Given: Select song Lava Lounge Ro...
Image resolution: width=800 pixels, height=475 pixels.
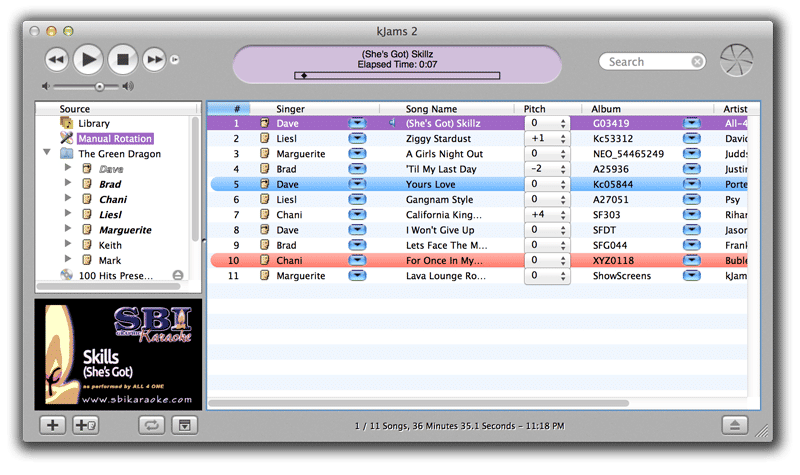Looking at the screenshot, I should coord(445,276).
